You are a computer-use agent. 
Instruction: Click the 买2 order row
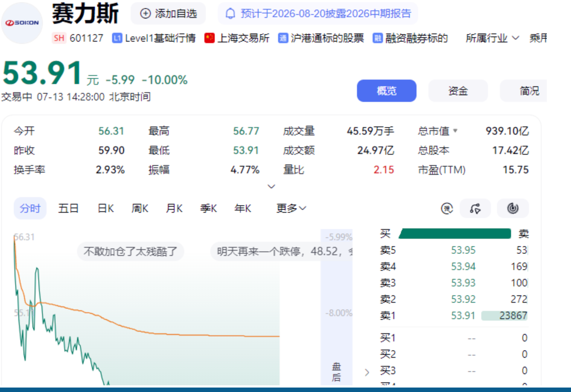pos(453,354)
